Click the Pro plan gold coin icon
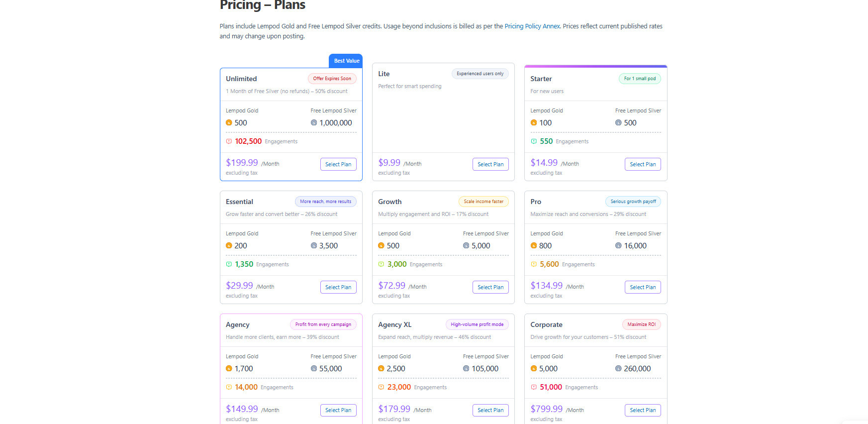Viewport: 868px width, 424px height. point(534,245)
